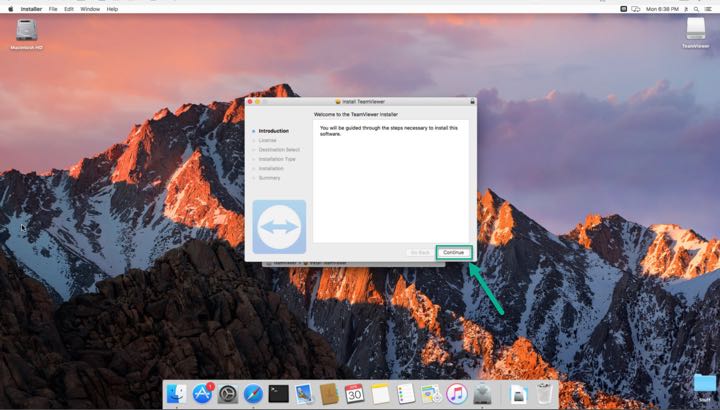Select the License step in installer sidebar
Image resolution: width=720 pixels, height=410 pixels.
pyautogui.click(x=267, y=140)
